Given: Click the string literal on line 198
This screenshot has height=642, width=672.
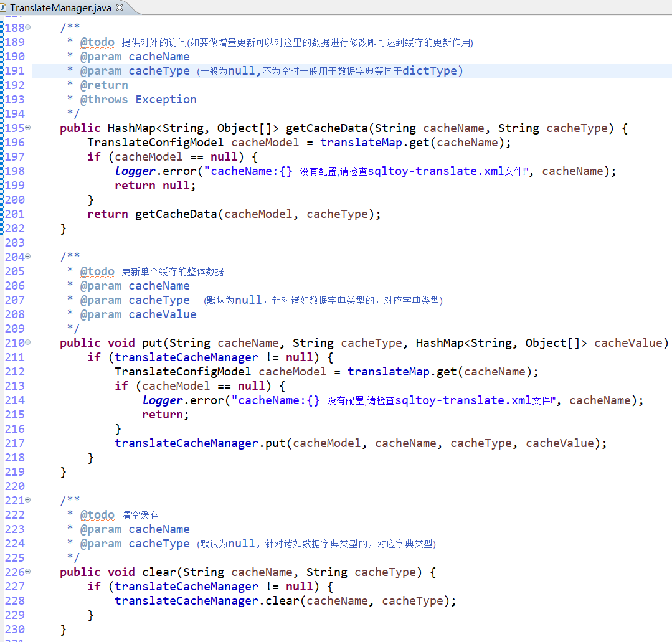Looking at the screenshot, I should 366,171.
